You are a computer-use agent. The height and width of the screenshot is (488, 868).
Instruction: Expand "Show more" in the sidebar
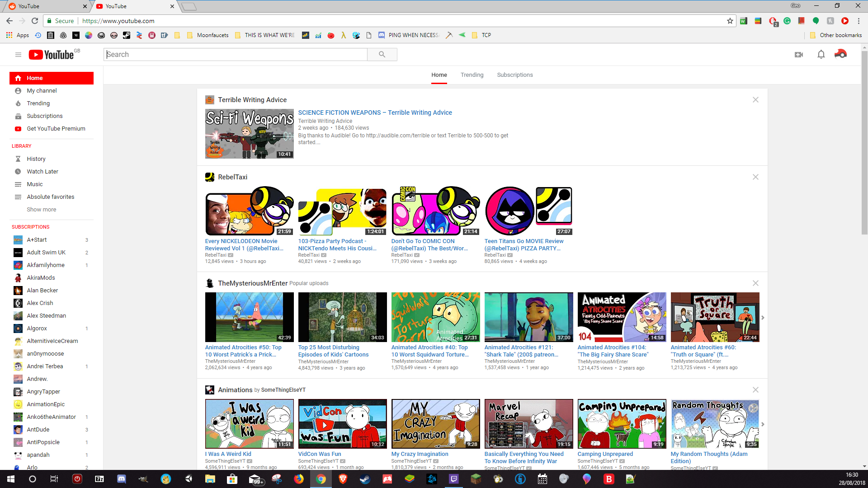[x=41, y=209]
